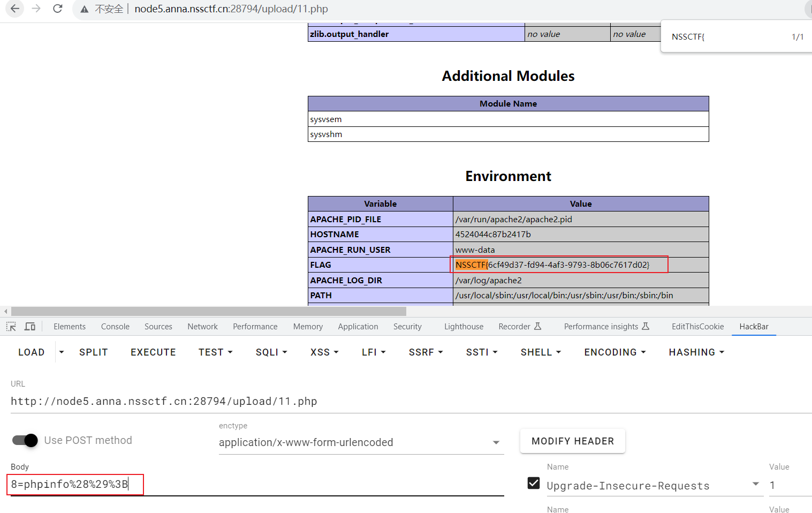812x513 pixels.
Task: Click the zlib.output_handler cell
Action: tap(416, 34)
